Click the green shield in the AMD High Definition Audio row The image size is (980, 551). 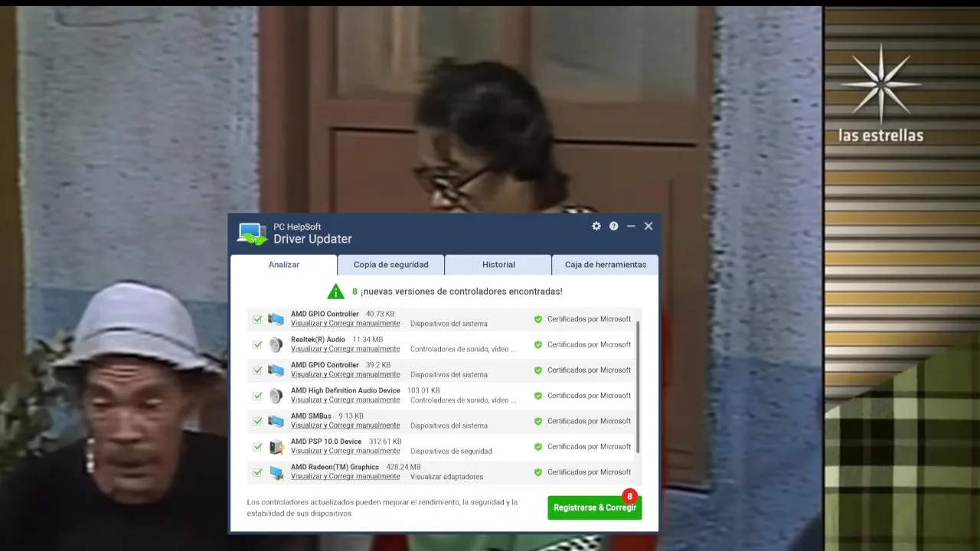point(537,396)
